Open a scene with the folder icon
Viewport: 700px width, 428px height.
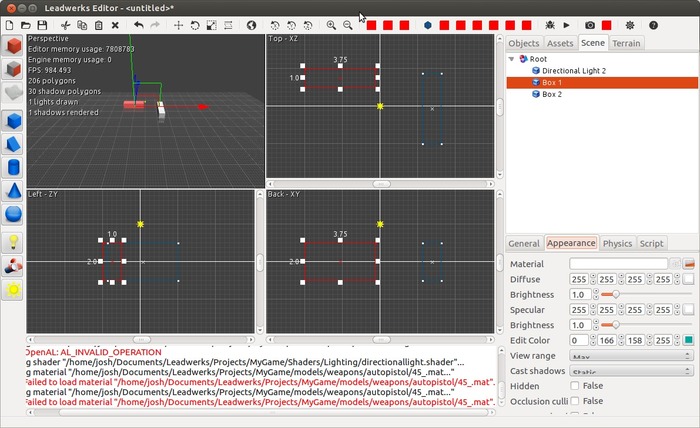pyautogui.click(x=26, y=25)
